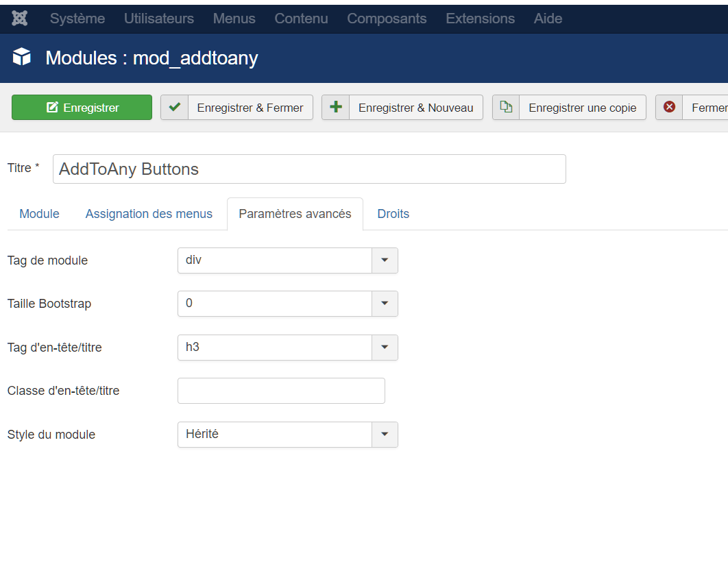728x569 pixels.
Task: Switch to the Module tab
Action: 40,214
